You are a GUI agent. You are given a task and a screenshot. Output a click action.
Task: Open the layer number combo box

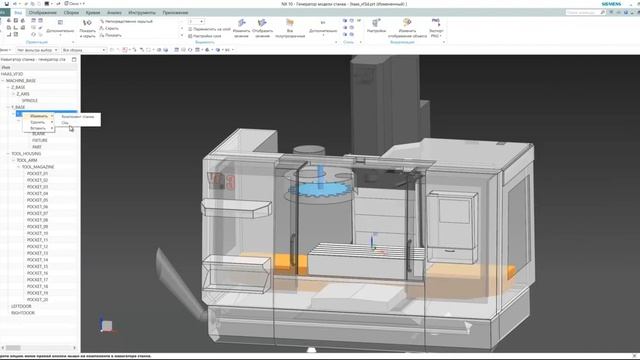pyautogui.click(x=196, y=21)
